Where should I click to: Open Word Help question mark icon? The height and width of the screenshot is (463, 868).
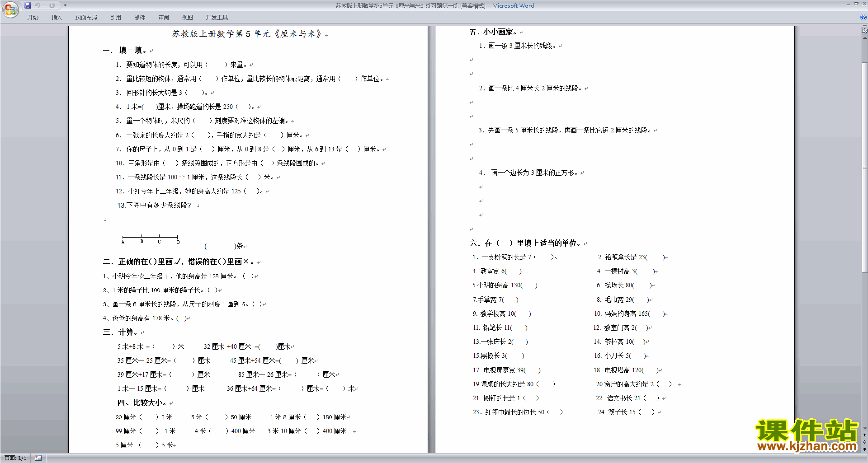tap(863, 17)
